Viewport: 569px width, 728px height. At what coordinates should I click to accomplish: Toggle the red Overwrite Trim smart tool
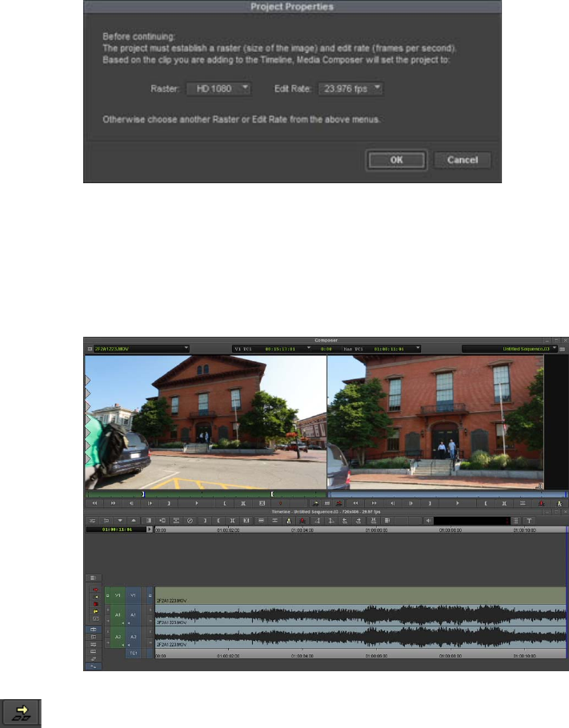pos(95,604)
